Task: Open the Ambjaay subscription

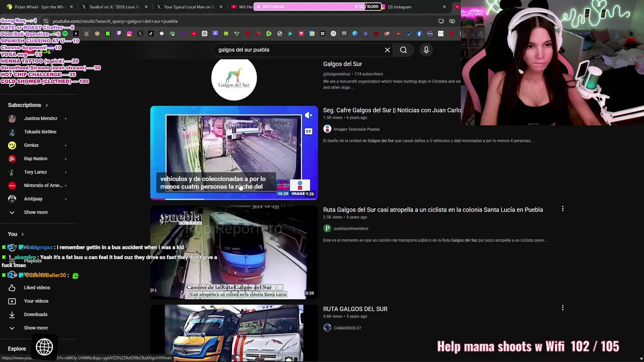Action: click(33, 199)
